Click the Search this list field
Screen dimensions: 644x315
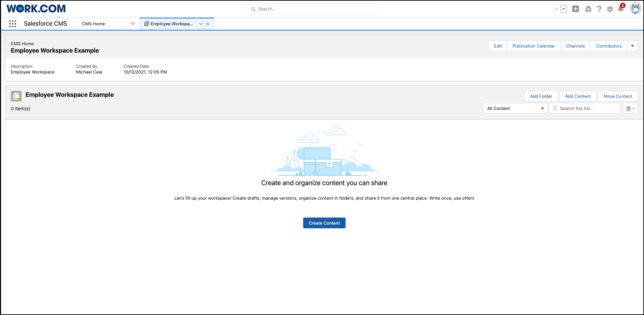pos(585,108)
